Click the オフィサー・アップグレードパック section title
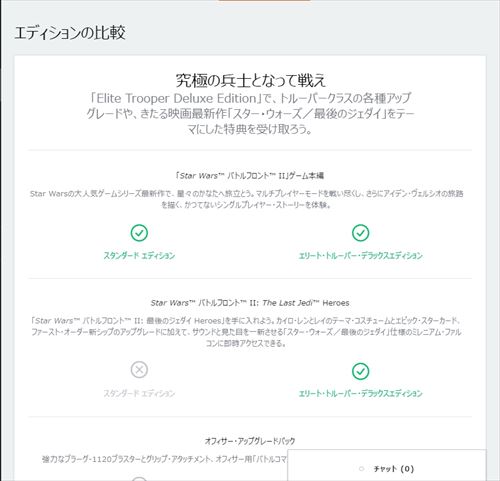Screen dimensions: 500x481 (x=250, y=441)
